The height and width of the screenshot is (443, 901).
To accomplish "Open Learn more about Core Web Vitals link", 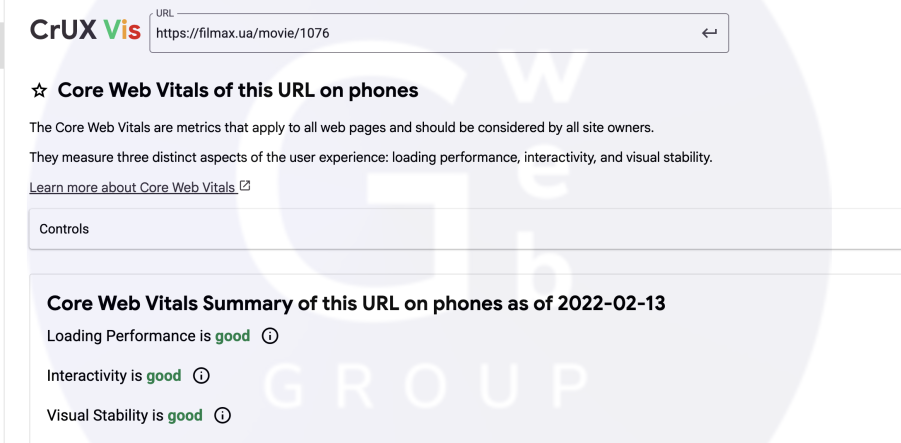I will [x=132, y=188].
